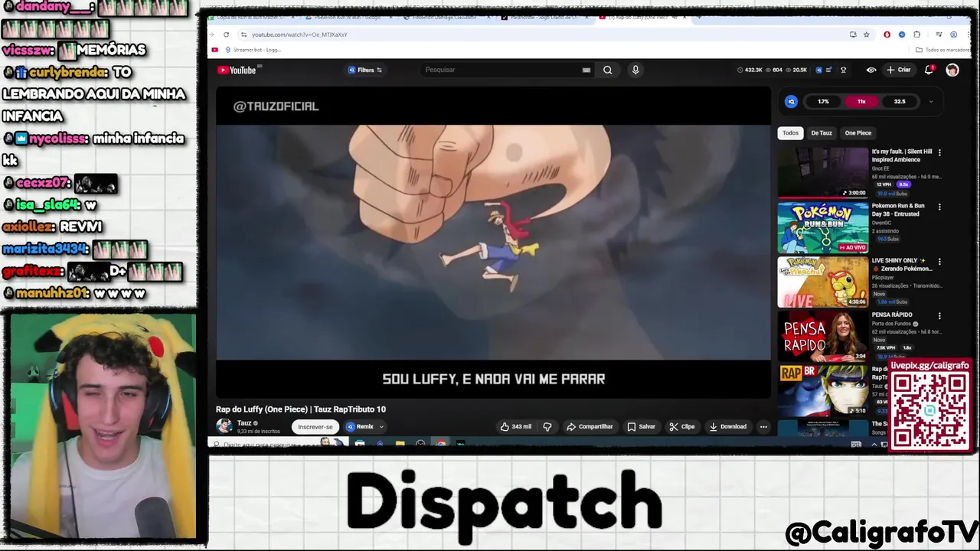Open the File Explorer folder in taskbar

(400, 444)
